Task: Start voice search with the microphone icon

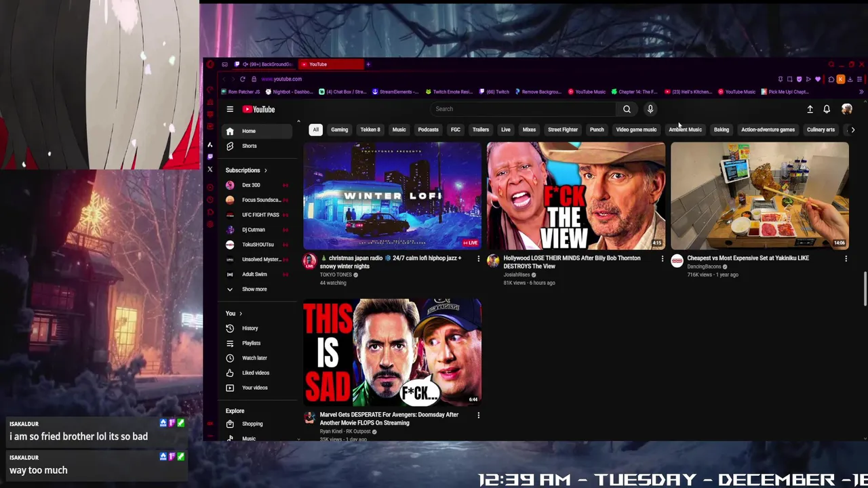Action: [x=650, y=109]
